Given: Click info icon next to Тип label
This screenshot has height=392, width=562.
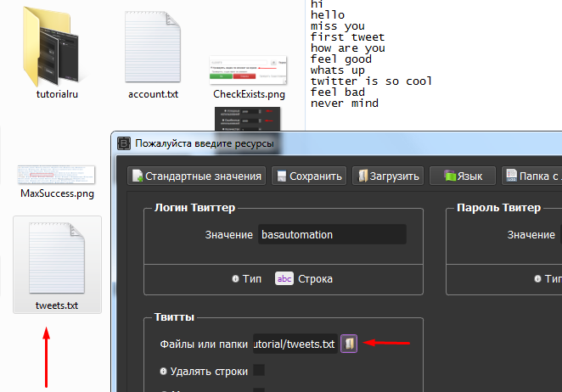Looking at the screenshot, I should click(x=235, y=278).
